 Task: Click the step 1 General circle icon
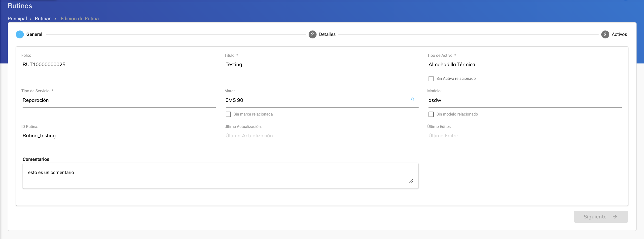click(20, 34)
